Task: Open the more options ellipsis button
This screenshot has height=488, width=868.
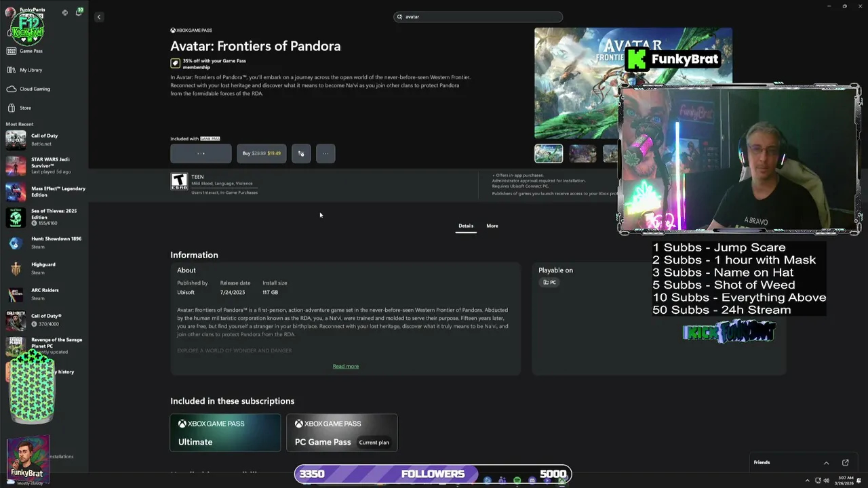Action: [x=325, y=153]
